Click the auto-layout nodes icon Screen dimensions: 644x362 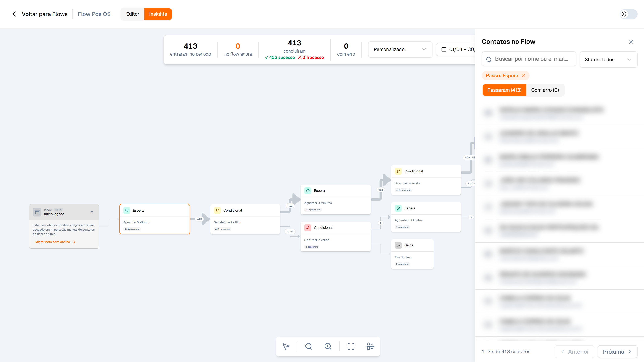[x=370, y=346]
